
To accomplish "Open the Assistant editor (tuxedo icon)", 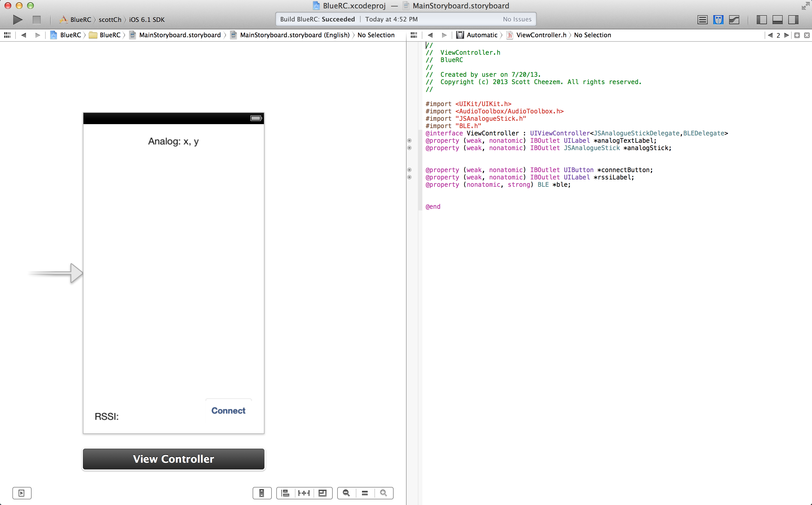I will tap(718, 19).
